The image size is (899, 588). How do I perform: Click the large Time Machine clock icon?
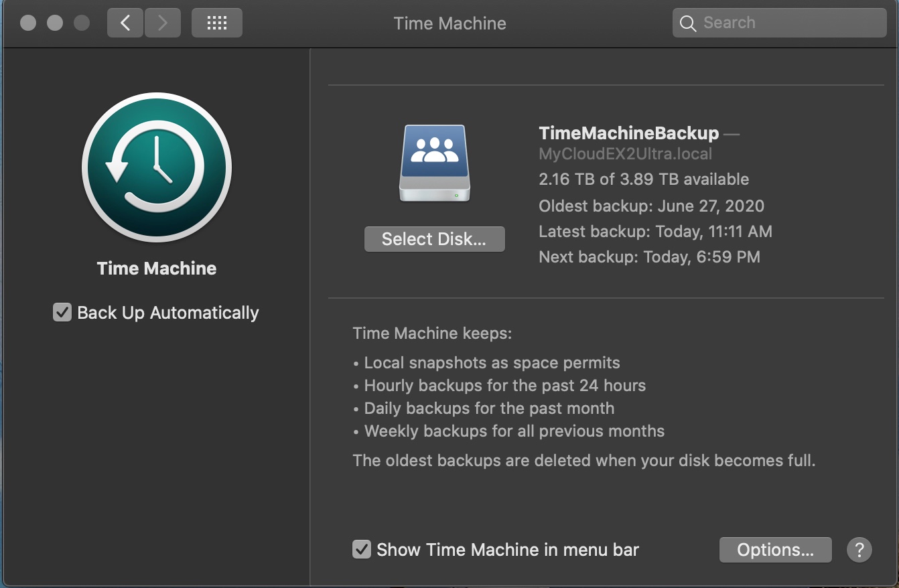tap(157, 167)
